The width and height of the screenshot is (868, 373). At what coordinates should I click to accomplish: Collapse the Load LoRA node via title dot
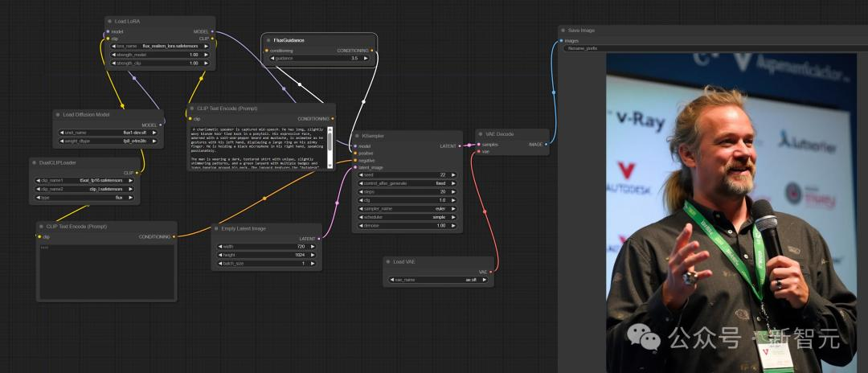[109, 21]
